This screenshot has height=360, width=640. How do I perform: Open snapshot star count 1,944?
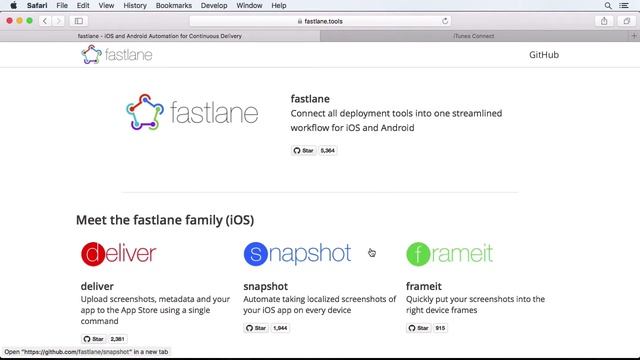(x=280, y=328)
